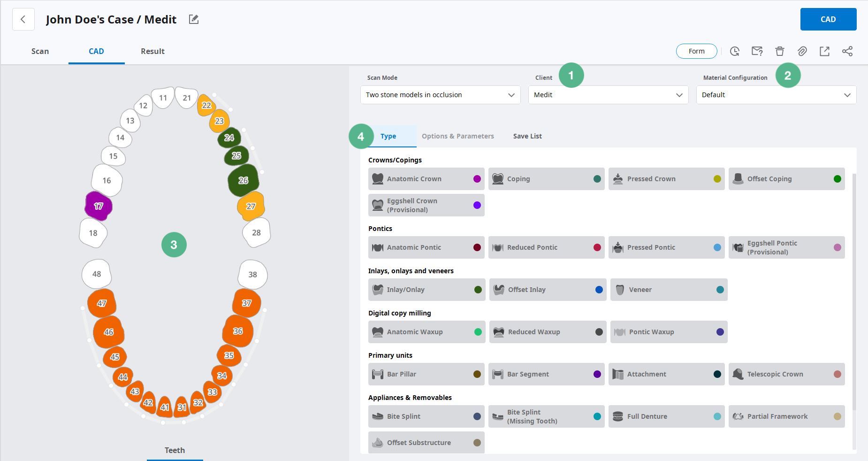This screenshot has width=868, height=461.
Task: Open the Options & Parameters tab
Action: pyautogui.click(x=457, y=136)
